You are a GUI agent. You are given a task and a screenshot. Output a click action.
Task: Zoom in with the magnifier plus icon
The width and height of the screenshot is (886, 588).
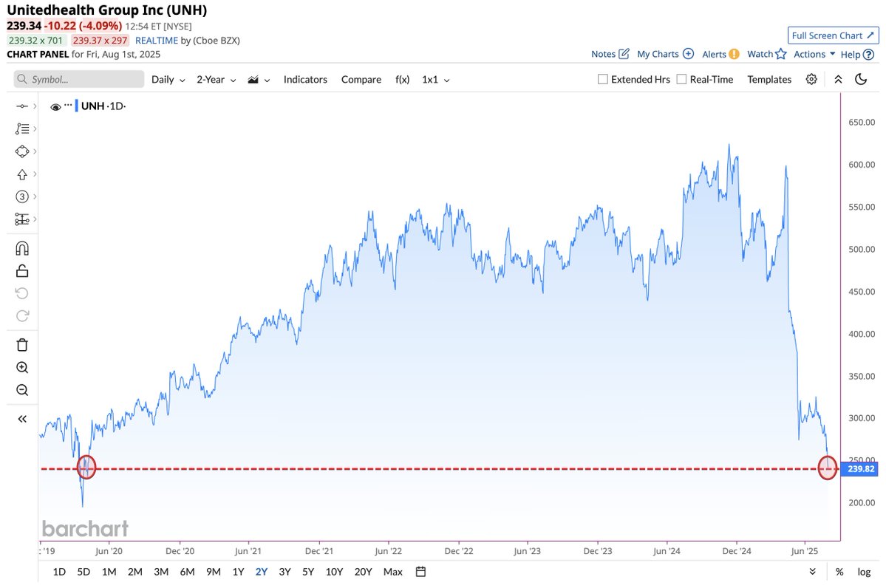coord(22,368)
